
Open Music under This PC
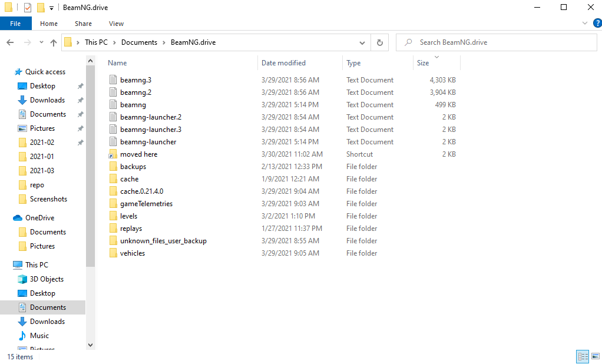39,336
